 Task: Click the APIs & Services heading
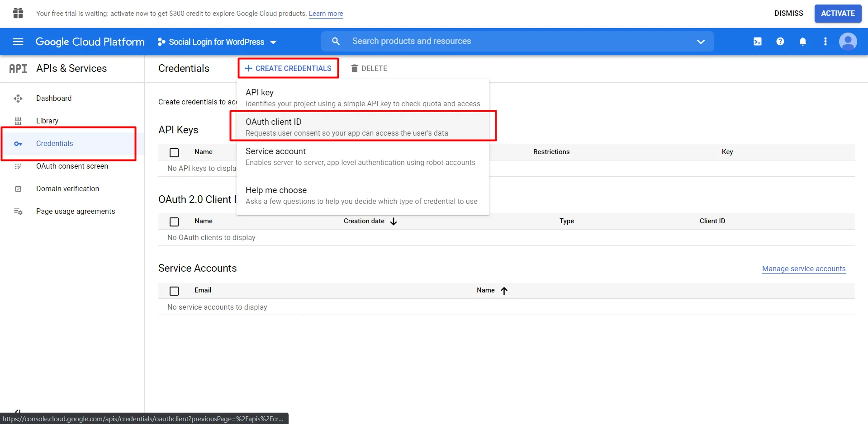[71, 69]
